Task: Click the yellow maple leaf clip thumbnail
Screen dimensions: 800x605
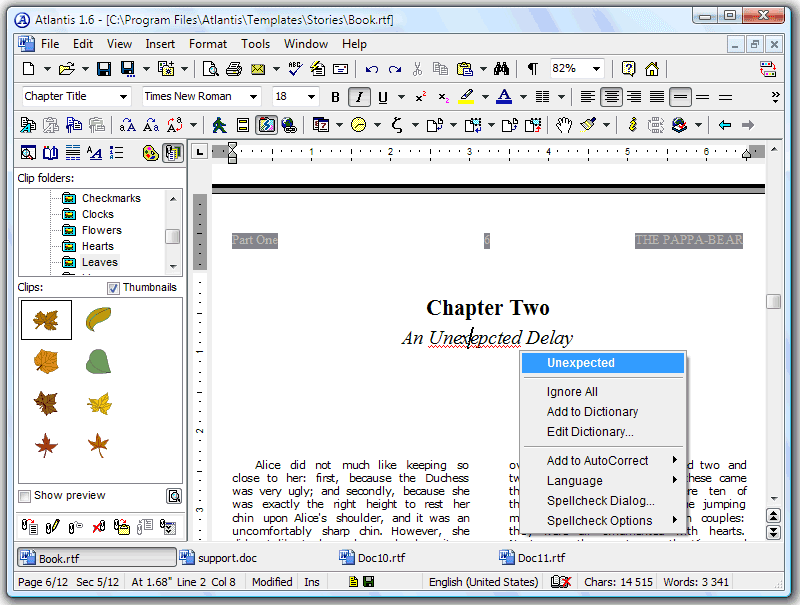Action: [99, 402]
